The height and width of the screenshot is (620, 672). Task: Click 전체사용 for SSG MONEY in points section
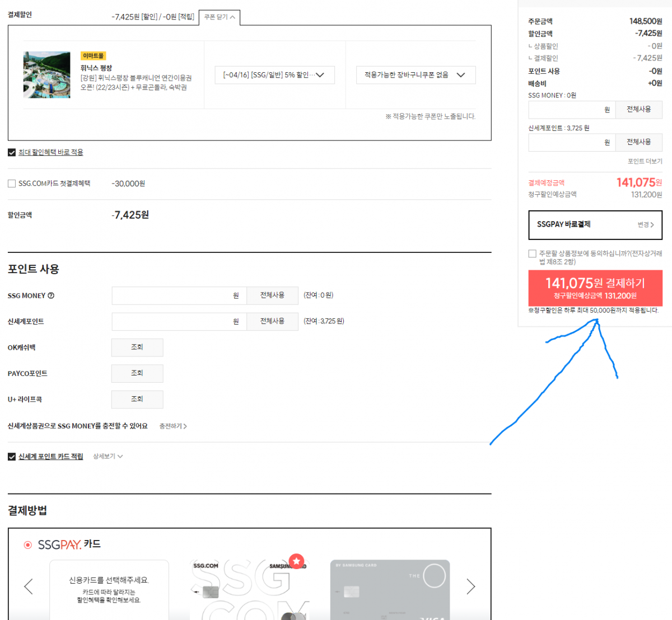[x=272, y=295]
